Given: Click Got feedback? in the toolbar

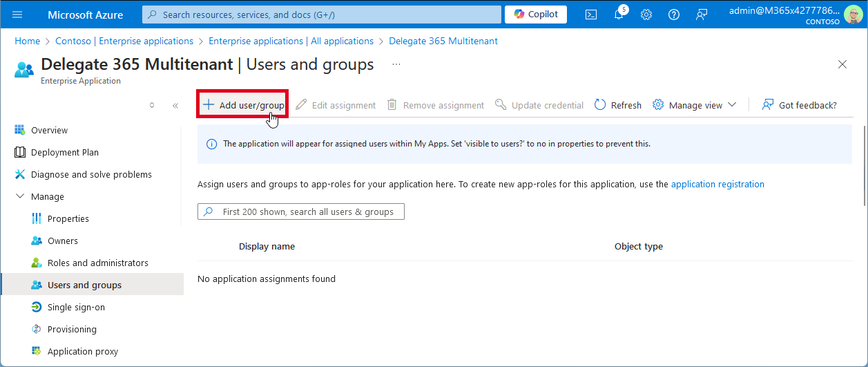Looking at the screenshot, I should pyautogui.click(x=800, y=105).
